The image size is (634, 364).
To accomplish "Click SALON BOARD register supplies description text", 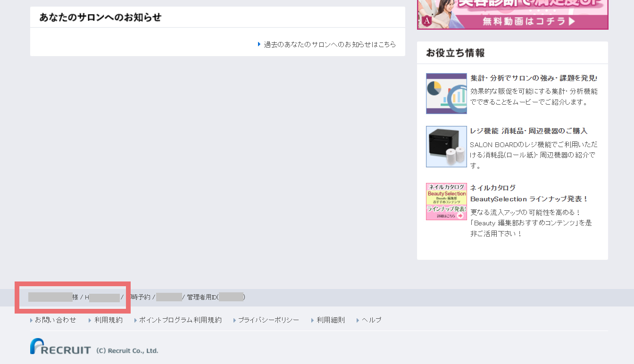I will (534, 155).
